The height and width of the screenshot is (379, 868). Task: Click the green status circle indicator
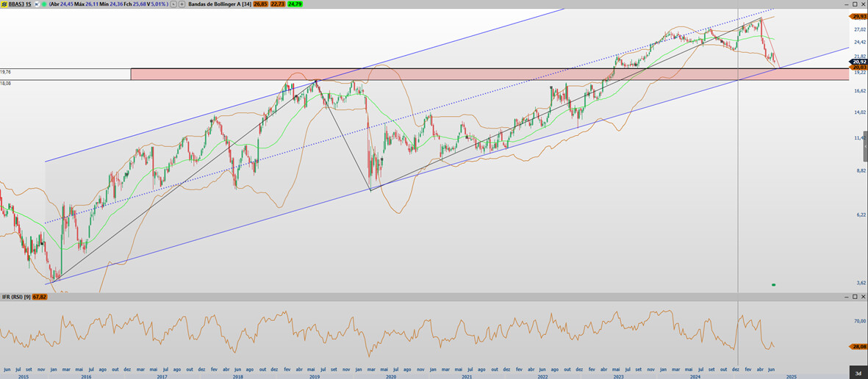tap(44, 4)
